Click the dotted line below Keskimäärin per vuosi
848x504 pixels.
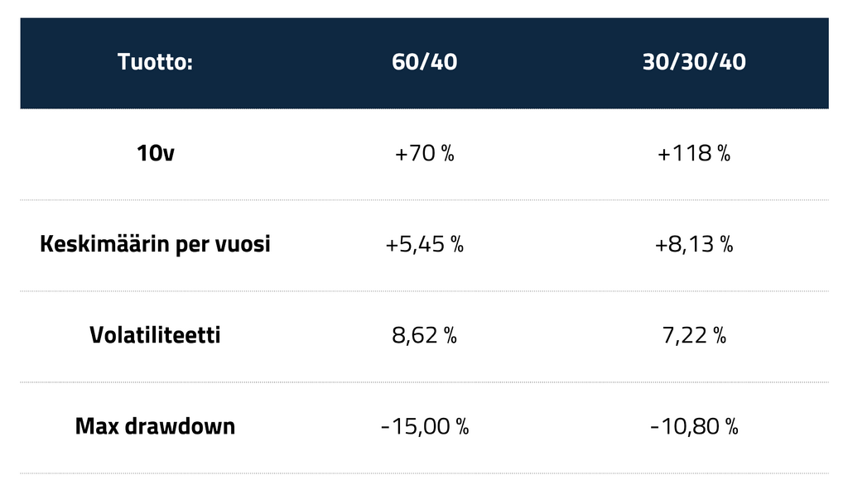click(424, 290)
